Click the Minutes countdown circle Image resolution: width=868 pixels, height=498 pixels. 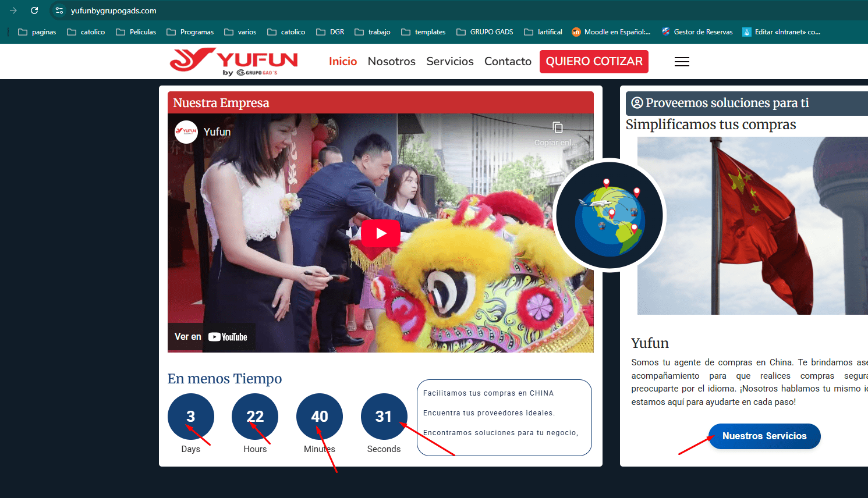click(x=320, y=417)
